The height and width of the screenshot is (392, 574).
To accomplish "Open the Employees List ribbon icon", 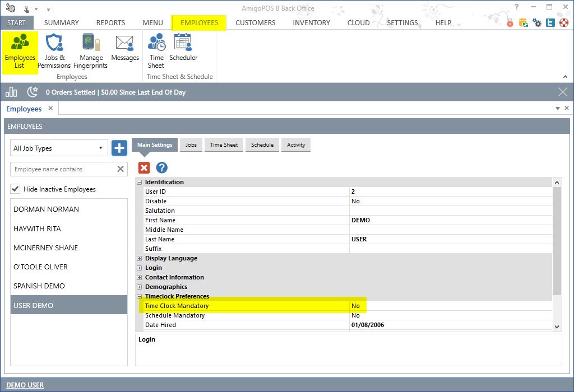I will click(20, 52).
